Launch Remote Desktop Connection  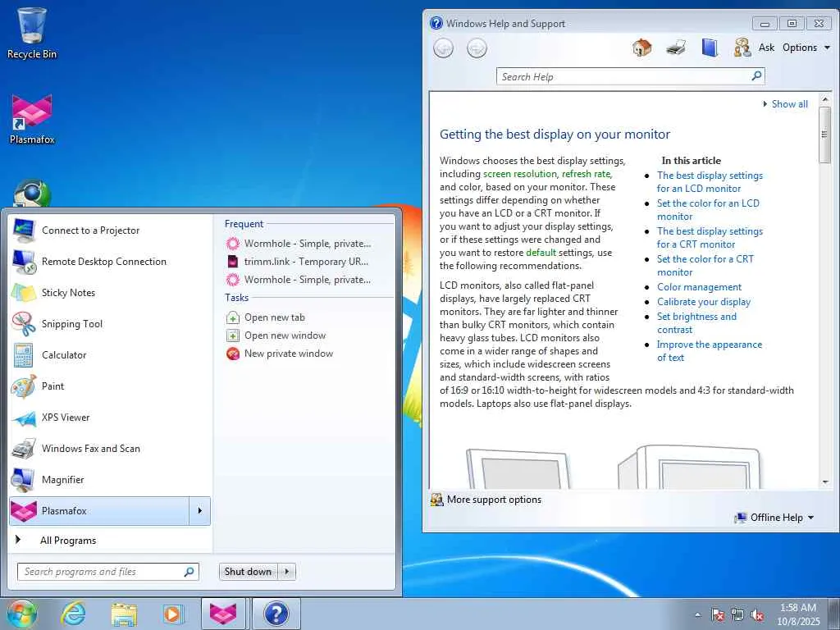coord(110,262)
